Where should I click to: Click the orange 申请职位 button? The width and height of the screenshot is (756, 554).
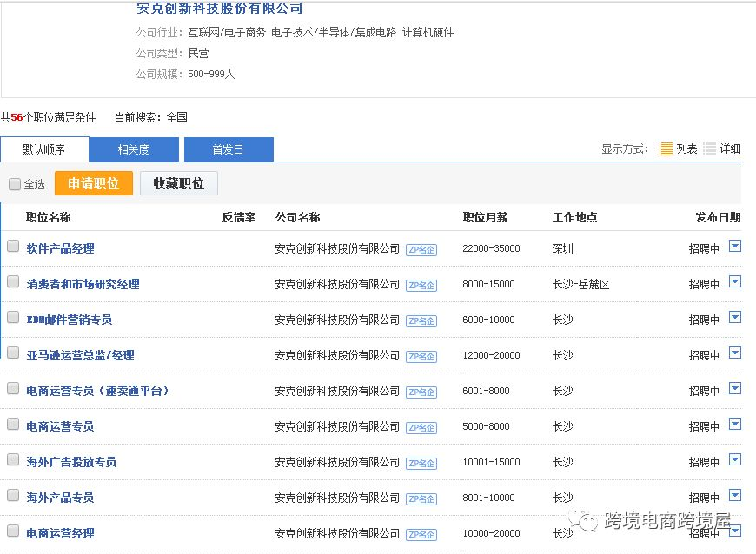(x=94, y=183)
